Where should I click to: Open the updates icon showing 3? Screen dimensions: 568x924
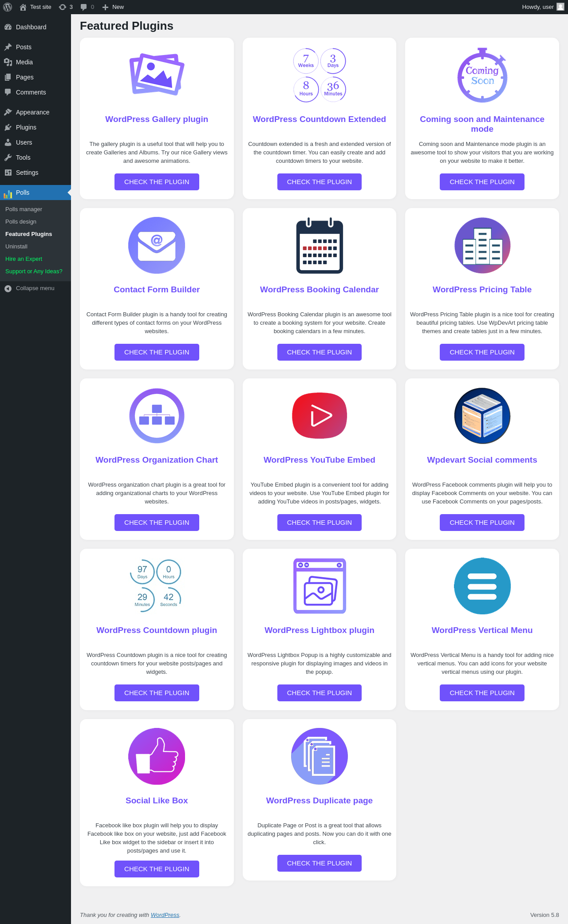click(x=63, y=7)
